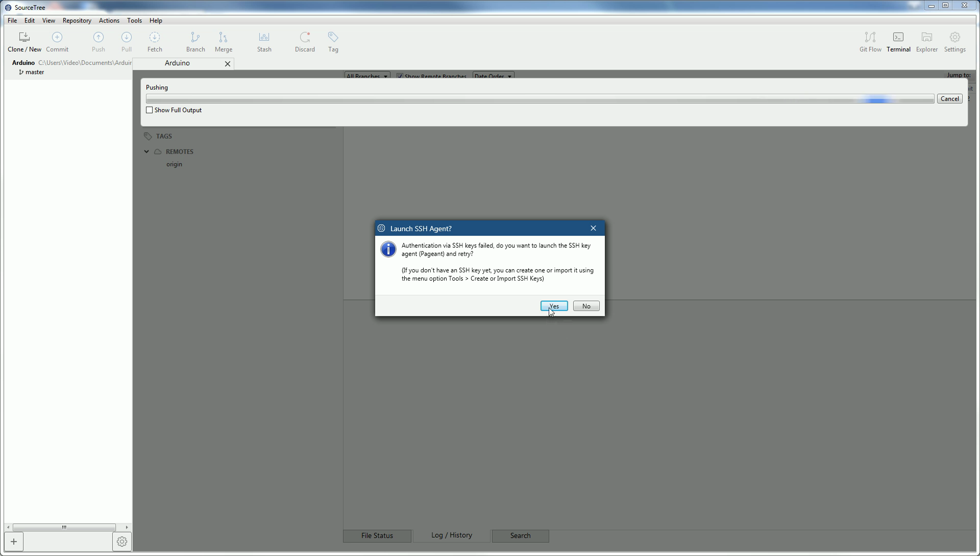Open the Date Order dropdown
Screen dimensions: 980x556
[x=493, y=76]
